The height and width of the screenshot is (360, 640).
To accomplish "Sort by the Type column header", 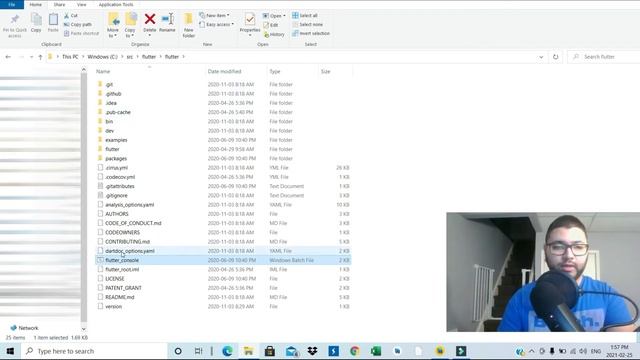I will pos(275,71).
